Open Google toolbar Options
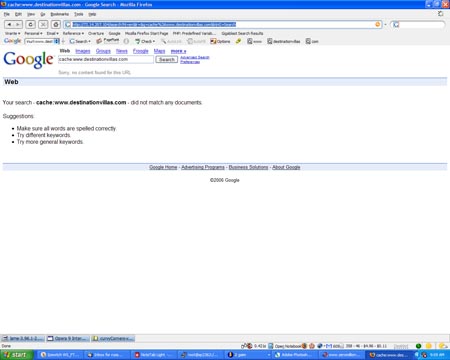The height and width of the screenshot is (360, 450). coord(220,41)
